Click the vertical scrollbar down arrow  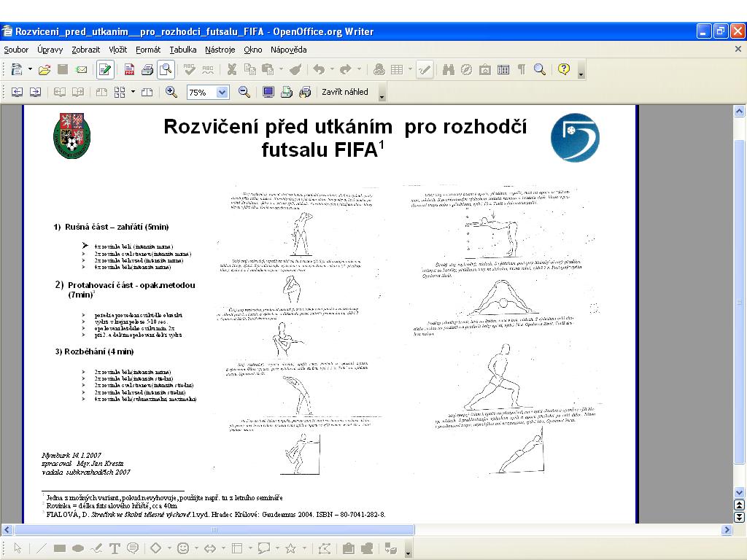pyautogui.click(x=740, y=493)
